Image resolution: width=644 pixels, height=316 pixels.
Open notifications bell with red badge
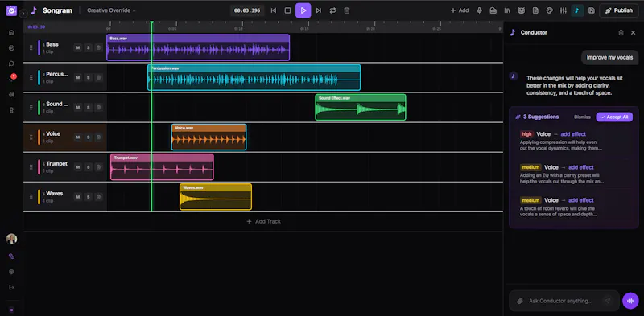click(x=12, y=78)
